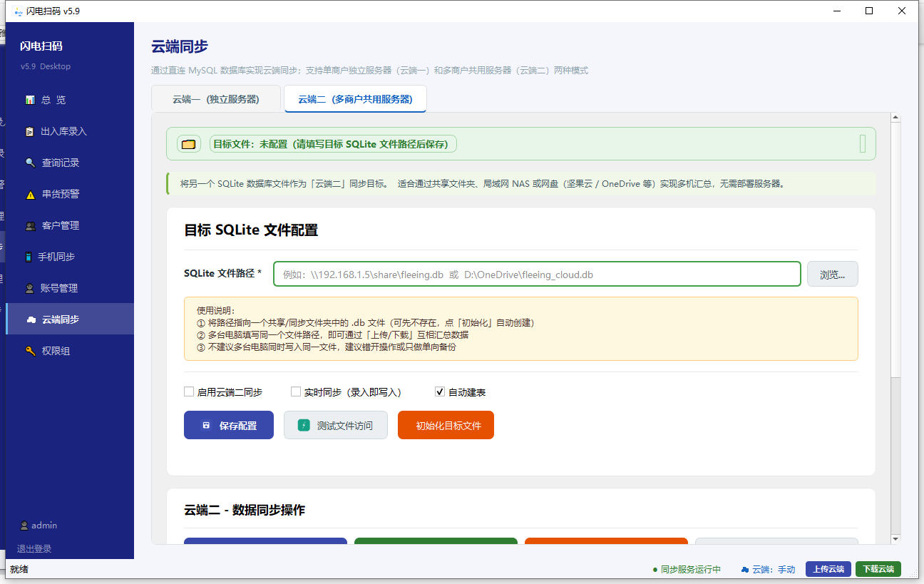Click the 权限组 key icon

pos(30,351)
